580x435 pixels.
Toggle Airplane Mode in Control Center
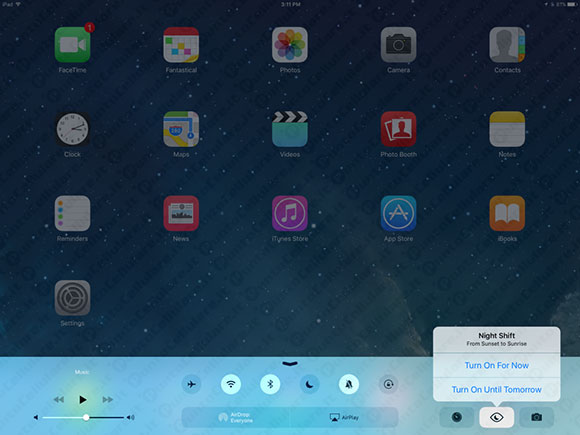191,384
